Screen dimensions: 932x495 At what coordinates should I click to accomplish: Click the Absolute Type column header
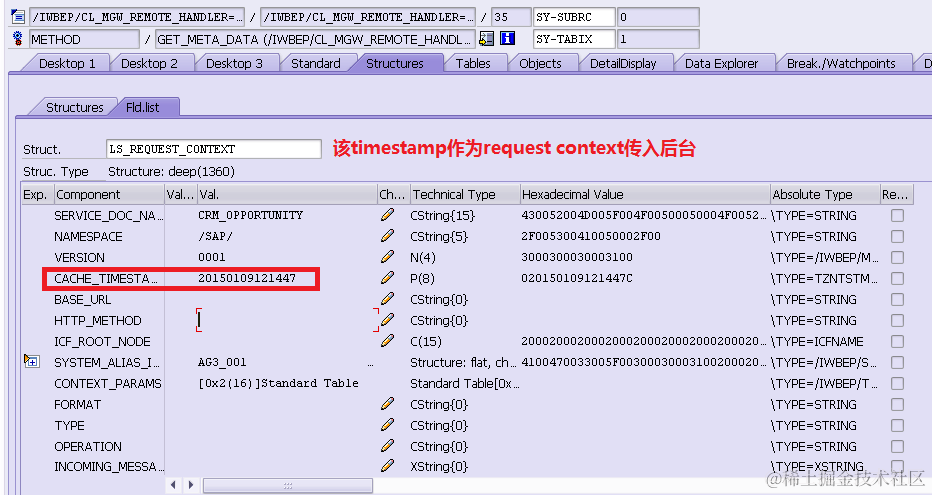825,194
